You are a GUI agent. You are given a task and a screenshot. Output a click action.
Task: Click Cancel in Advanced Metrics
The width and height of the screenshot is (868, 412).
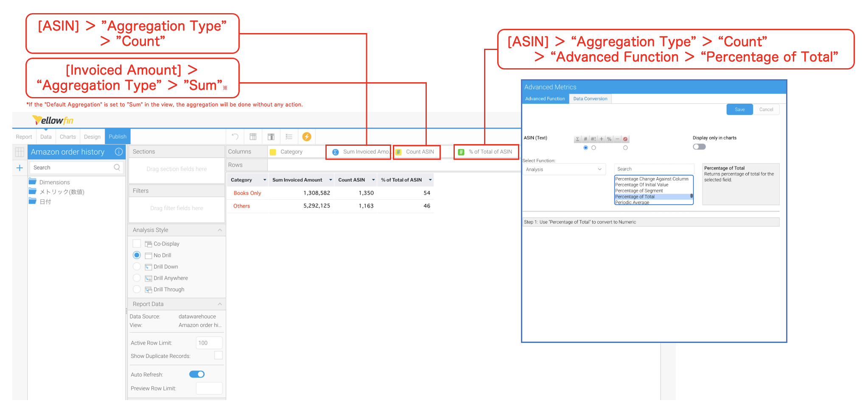(x=766, y=109)
